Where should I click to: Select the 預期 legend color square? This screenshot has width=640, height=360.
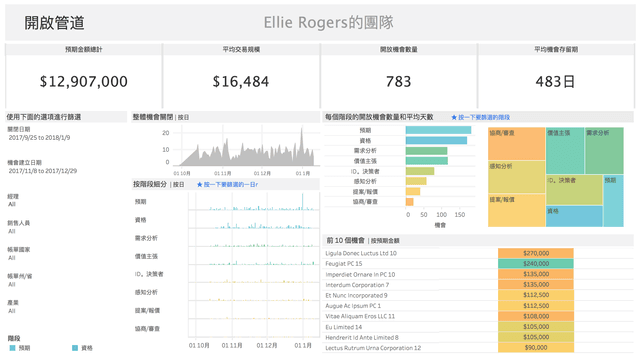tap(12, 348)
